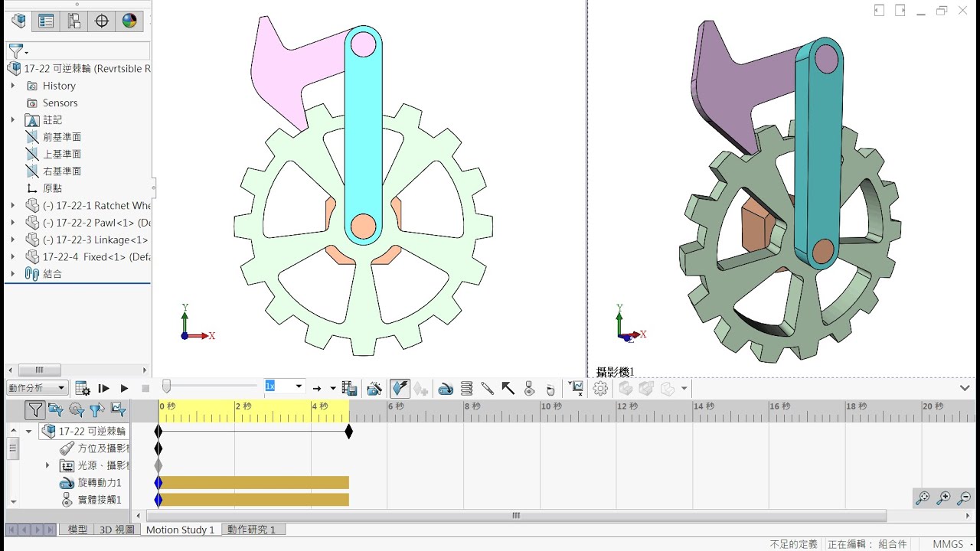Switch to the 3D 視圖 tab

coord(117,530)
